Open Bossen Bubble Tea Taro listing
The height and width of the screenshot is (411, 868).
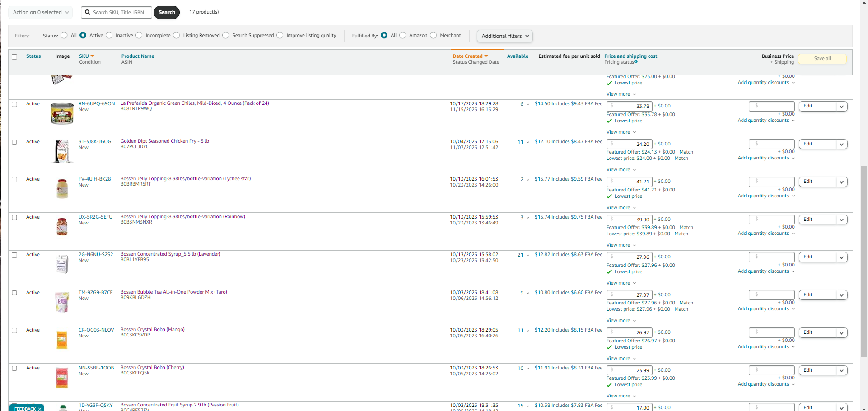173,292
